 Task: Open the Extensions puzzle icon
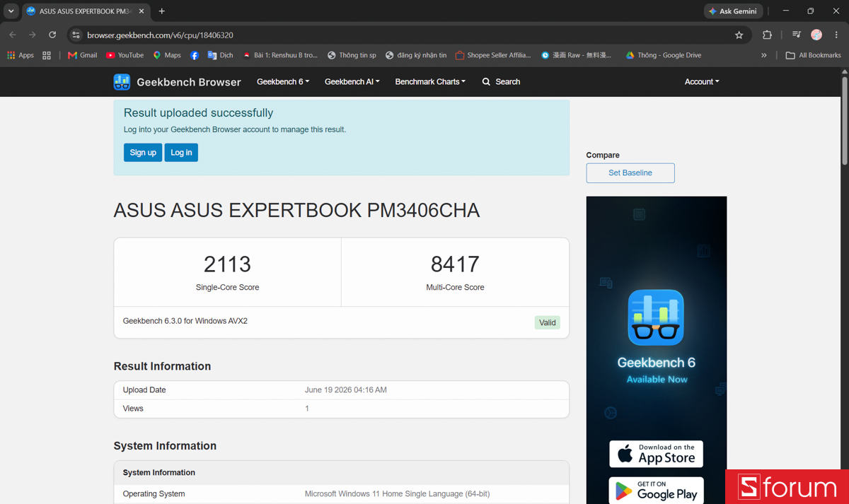pos(767,35)
